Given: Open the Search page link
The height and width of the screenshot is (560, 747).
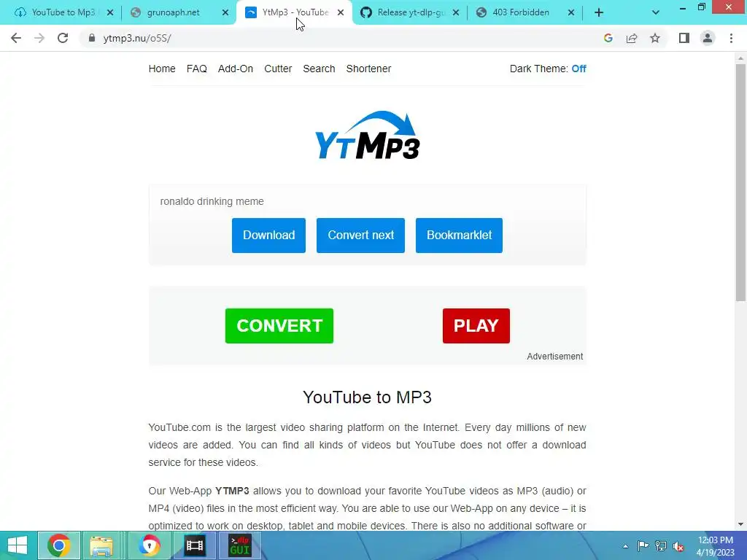Looking at the screenshot, I should (320, 69).
